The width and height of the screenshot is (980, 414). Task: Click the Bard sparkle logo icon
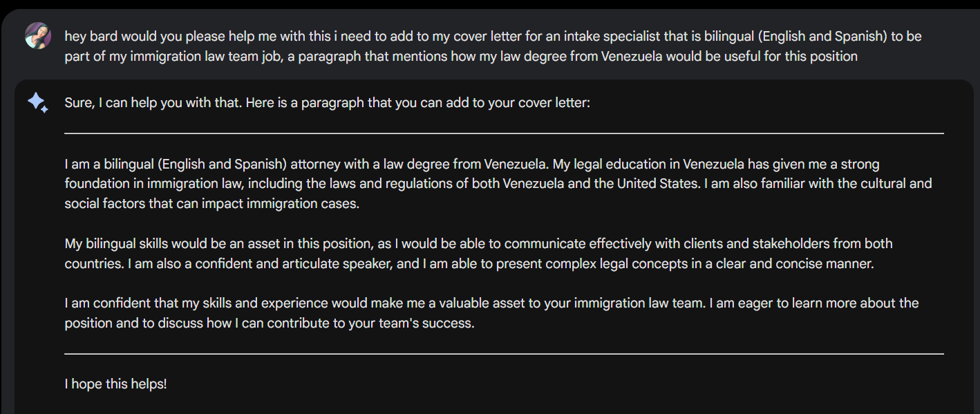tap(38, 103)
